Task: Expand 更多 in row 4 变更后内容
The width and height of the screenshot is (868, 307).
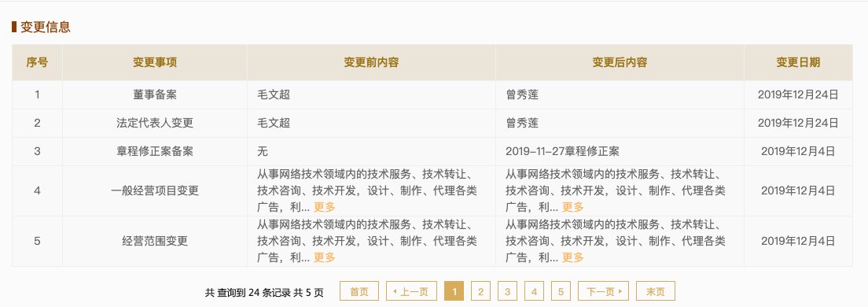Action: point(573,207)
